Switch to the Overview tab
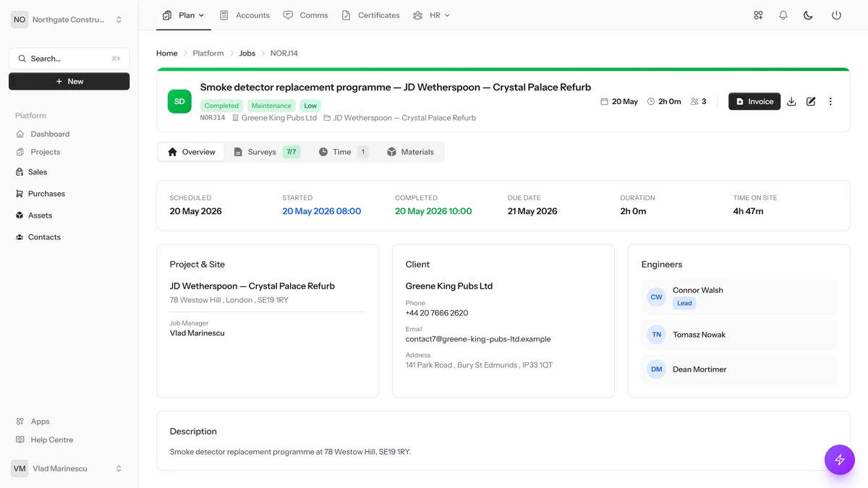This screenshot has width=868, height=488. click(x=192, y=152)
